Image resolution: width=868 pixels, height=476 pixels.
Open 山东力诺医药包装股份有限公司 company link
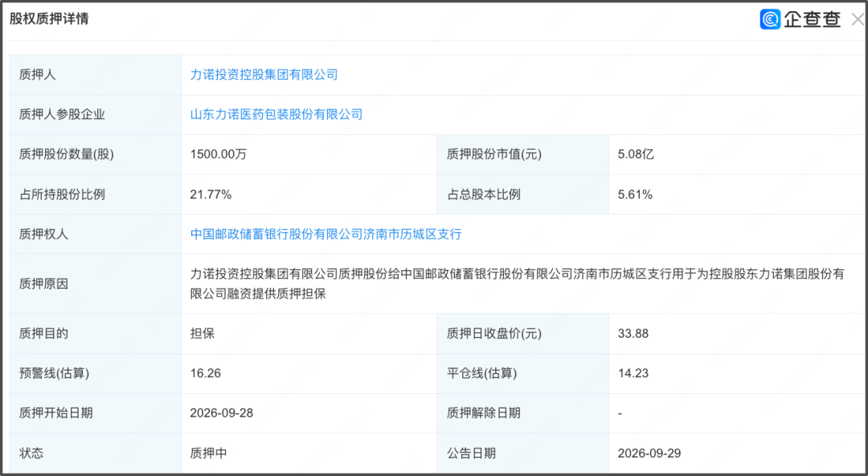pyautogui.click(x=276, y=114)
